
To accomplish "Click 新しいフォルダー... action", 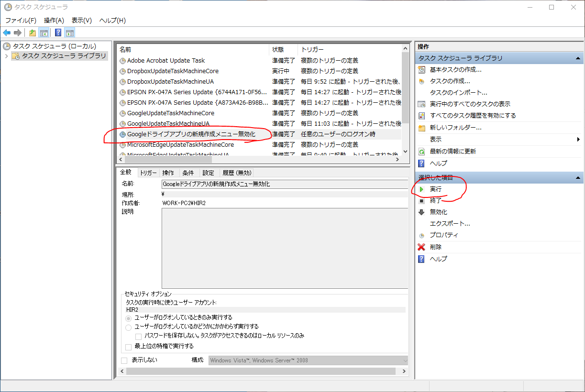I will click(455, 128).
